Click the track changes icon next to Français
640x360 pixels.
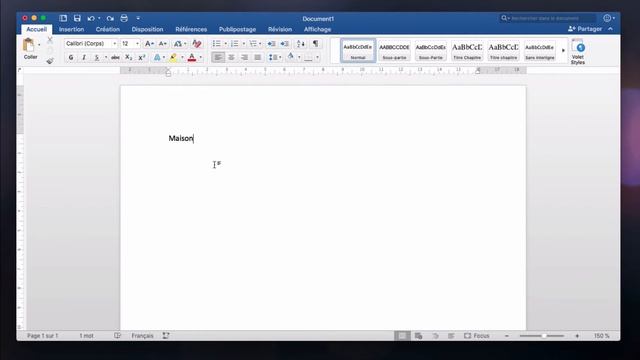(166, 336)
